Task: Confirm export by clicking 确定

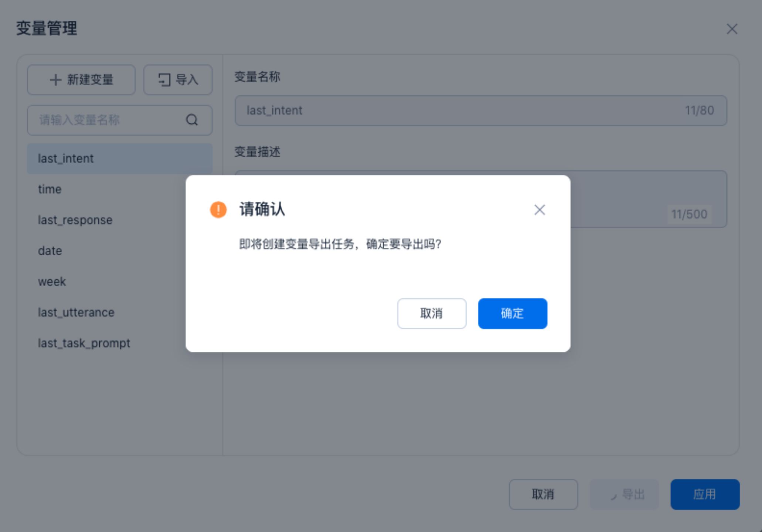Action: point(513,313)
